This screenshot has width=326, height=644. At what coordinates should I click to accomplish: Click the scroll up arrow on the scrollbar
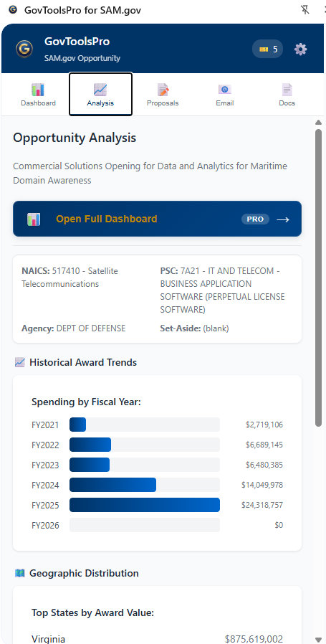click(x=318, y=123)
